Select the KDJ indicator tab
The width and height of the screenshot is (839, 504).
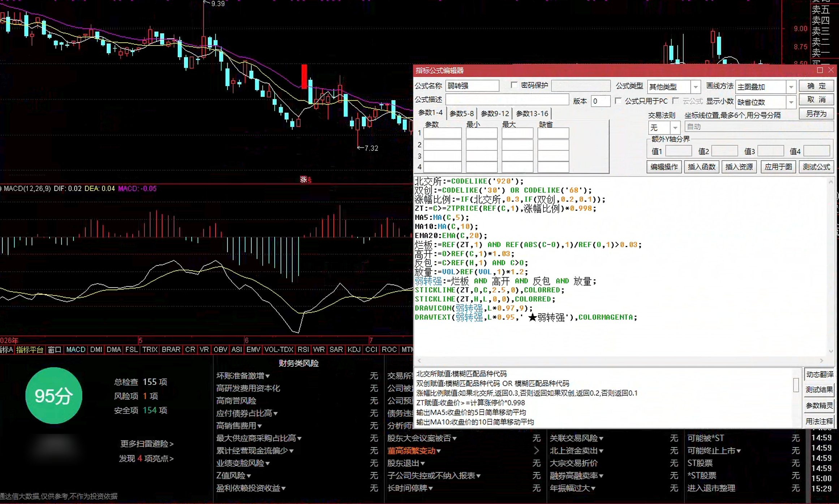tap(354, 349)
